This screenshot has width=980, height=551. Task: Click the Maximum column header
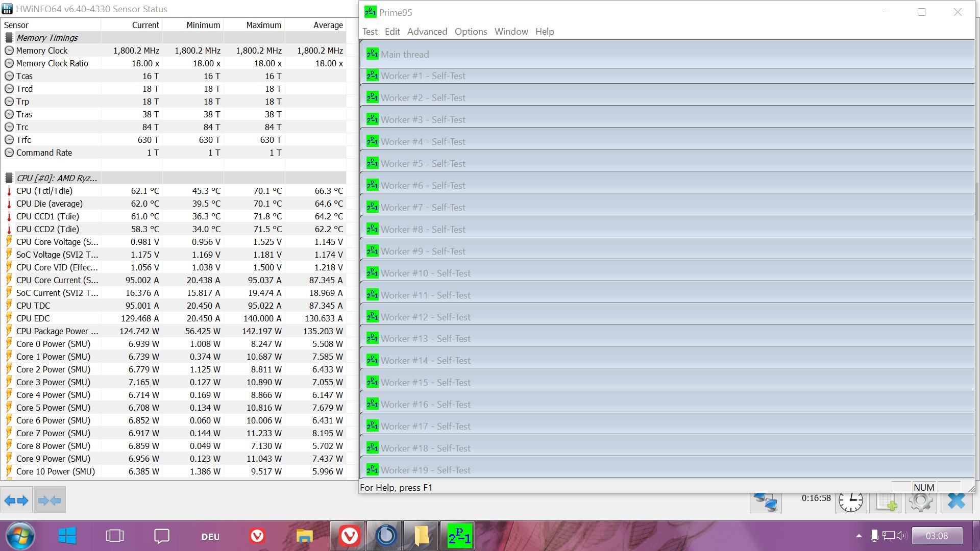254,25
